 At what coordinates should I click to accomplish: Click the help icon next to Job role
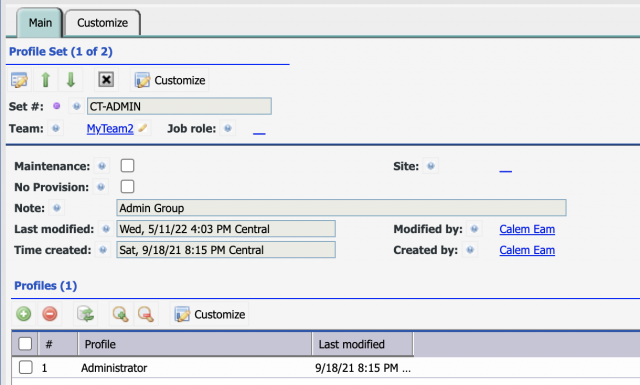tap(228, 128)
